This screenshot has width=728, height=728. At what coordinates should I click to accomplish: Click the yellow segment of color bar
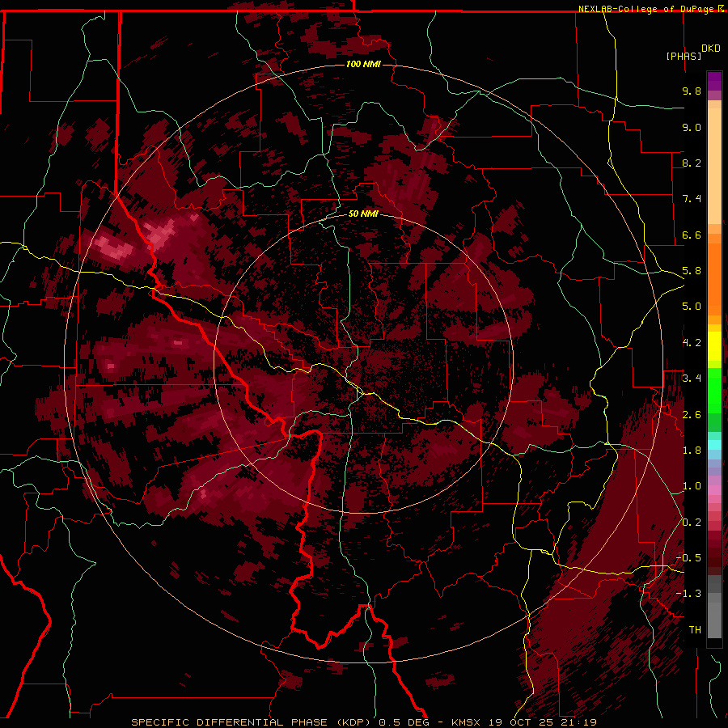click(714, 346)
